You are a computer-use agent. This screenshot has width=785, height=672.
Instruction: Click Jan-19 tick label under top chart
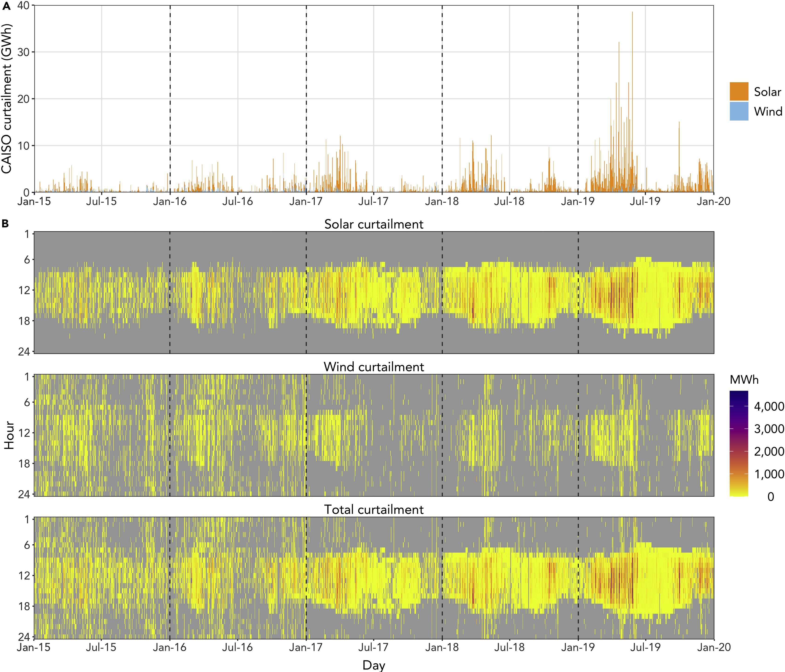pos(578,201)
